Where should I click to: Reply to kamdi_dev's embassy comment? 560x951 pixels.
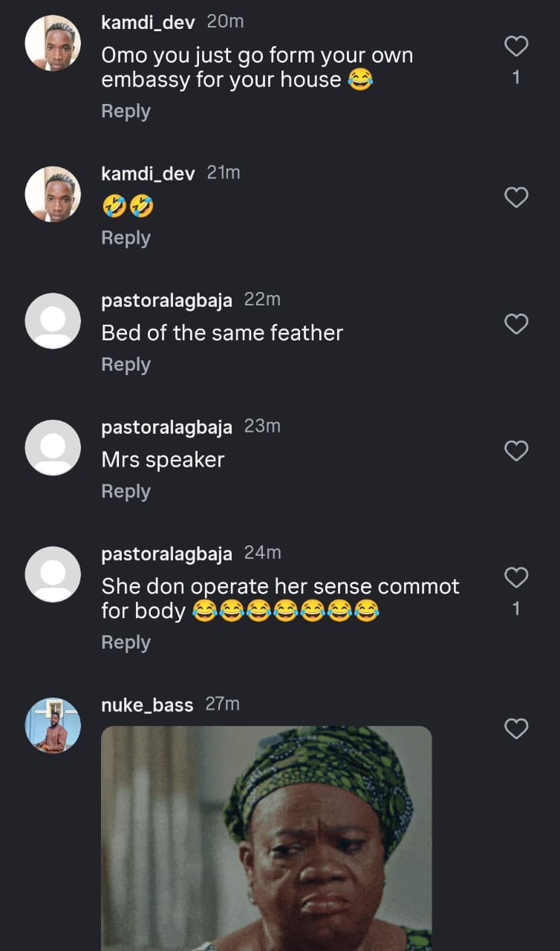(126, 111)
